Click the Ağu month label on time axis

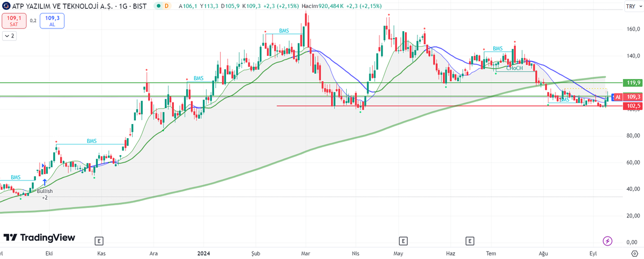click(x=542, y=253)
